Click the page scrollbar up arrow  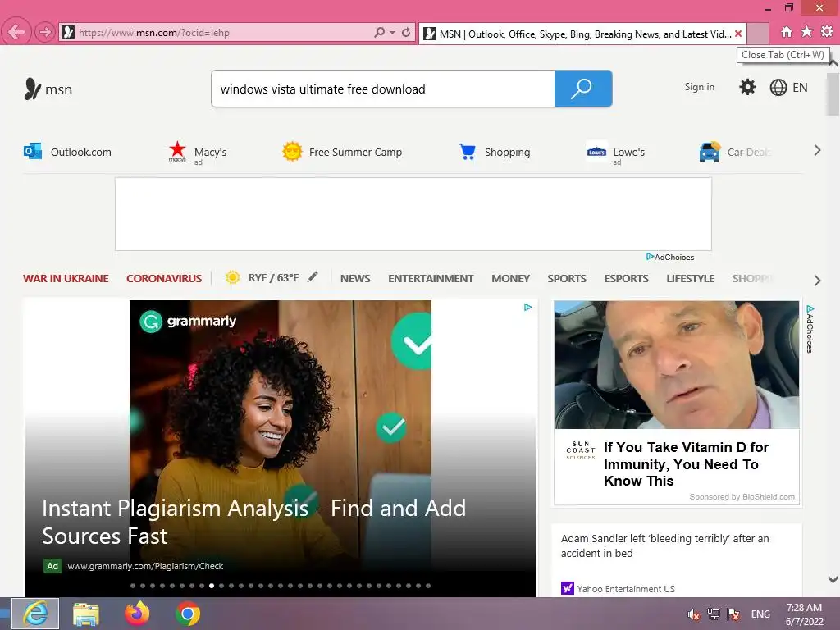tap(833, 62)
